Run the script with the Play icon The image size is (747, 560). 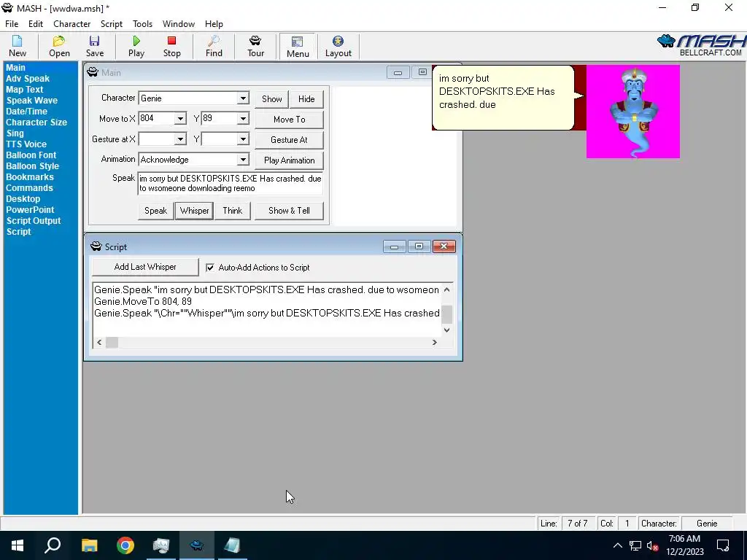click(x=136, y=47)
